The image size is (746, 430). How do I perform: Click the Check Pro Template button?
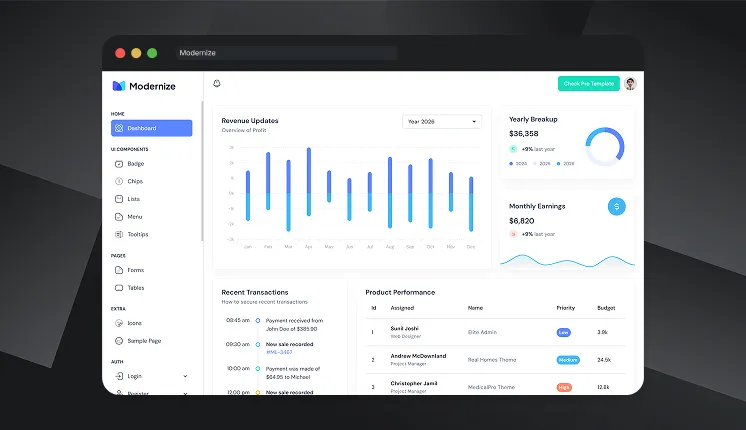[x=588, y=84]
